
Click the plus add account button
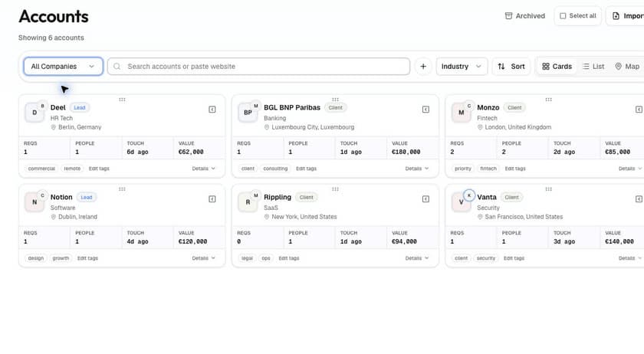[423, 66]
